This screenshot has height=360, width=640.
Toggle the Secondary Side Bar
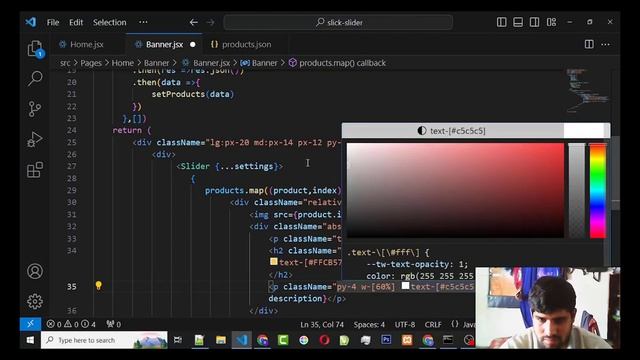coord(534,22)
